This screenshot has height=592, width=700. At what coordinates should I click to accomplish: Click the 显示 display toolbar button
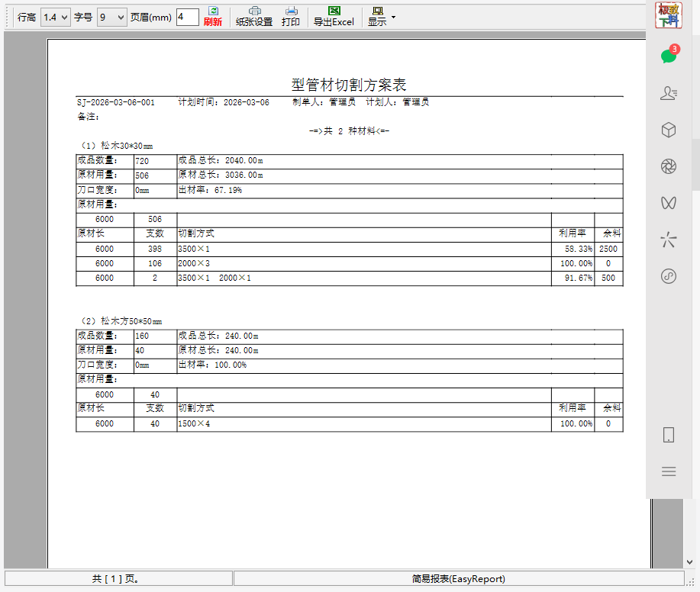(x=377, y=16)
